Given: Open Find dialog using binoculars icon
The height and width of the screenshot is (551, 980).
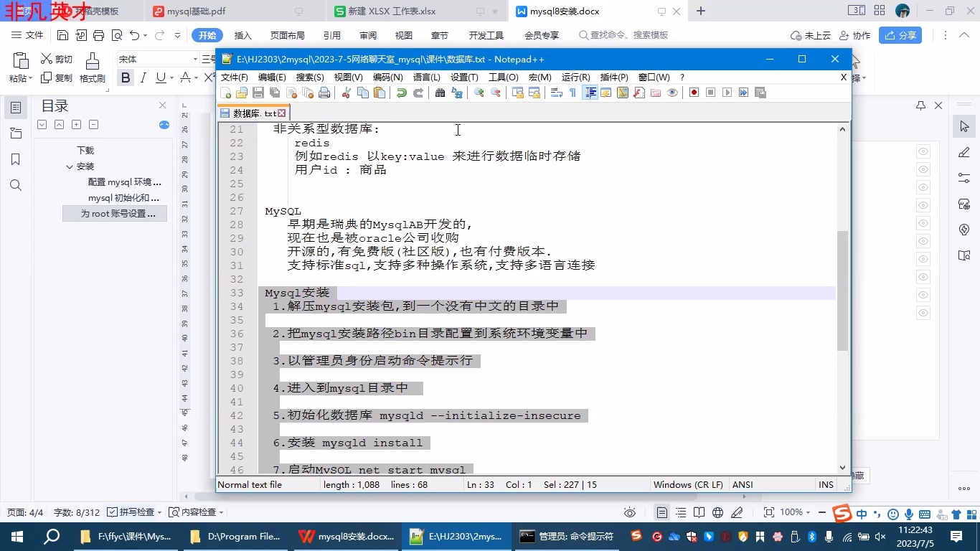Looking at the screenshot, I should [440, 93].
